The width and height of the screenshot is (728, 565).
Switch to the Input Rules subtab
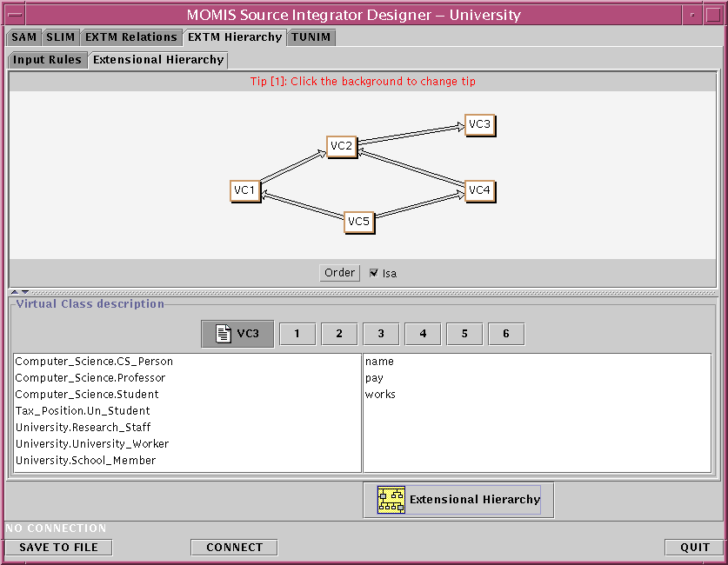pyautogui.click(x=48, y=60)
